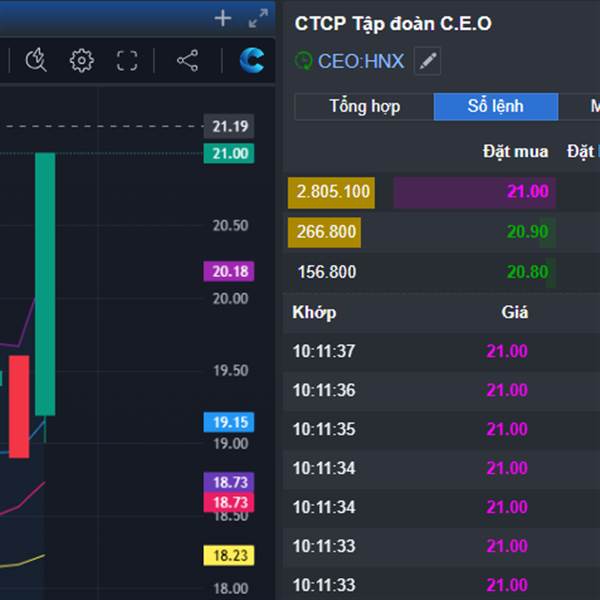Screen dimensions: 600x600
Task: Expand the chart panel with the arrows icon
Action: (x=258, y=18)
